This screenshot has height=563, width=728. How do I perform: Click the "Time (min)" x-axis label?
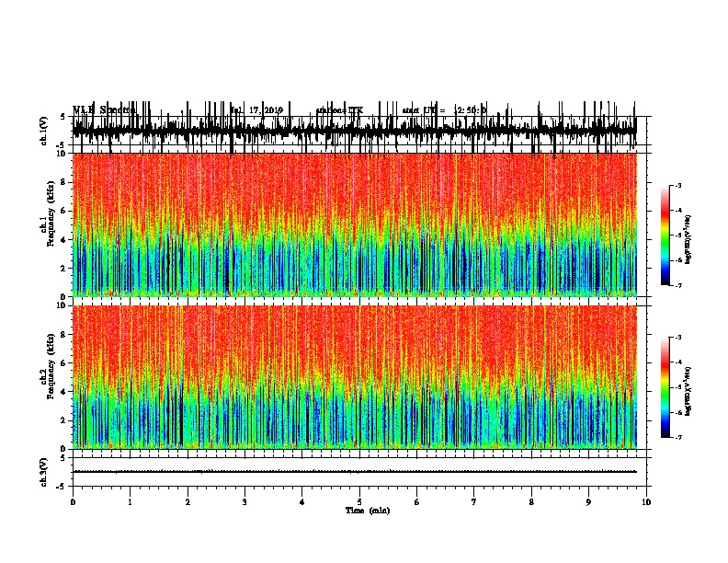tap(368, 511)
